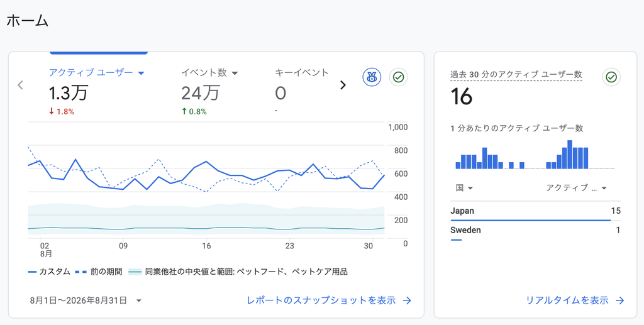Click the ホーム page title
Screen dimensions: 644x325
coord(28,20)
